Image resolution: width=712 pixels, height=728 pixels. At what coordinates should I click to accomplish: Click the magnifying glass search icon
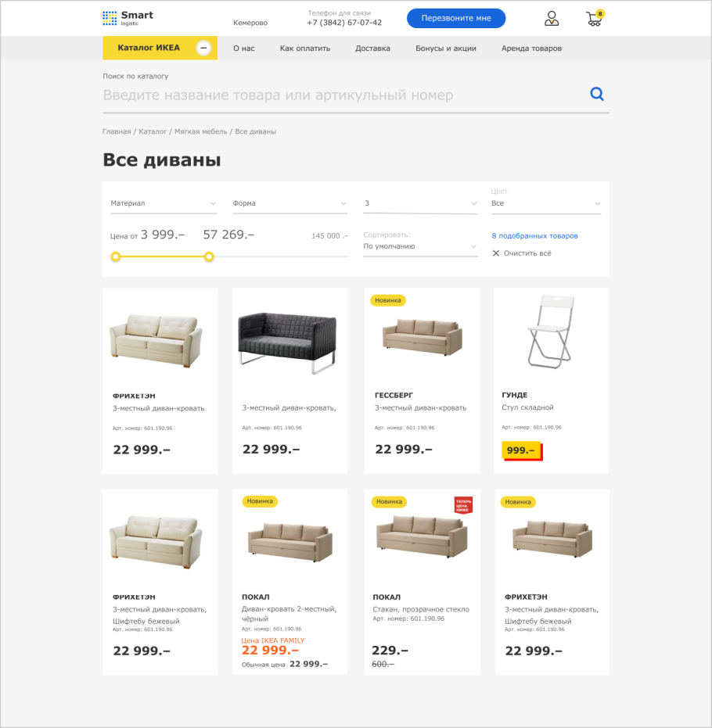(597, 95)
